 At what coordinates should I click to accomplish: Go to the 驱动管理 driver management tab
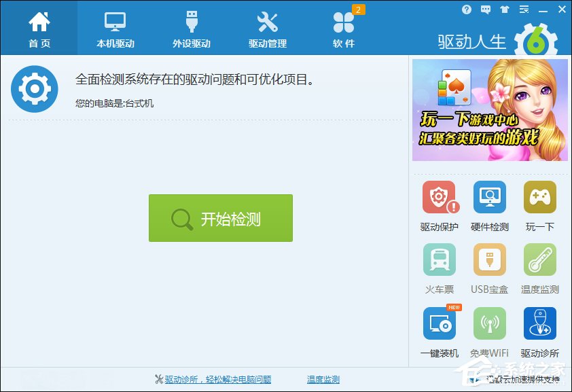coord(268,27)
